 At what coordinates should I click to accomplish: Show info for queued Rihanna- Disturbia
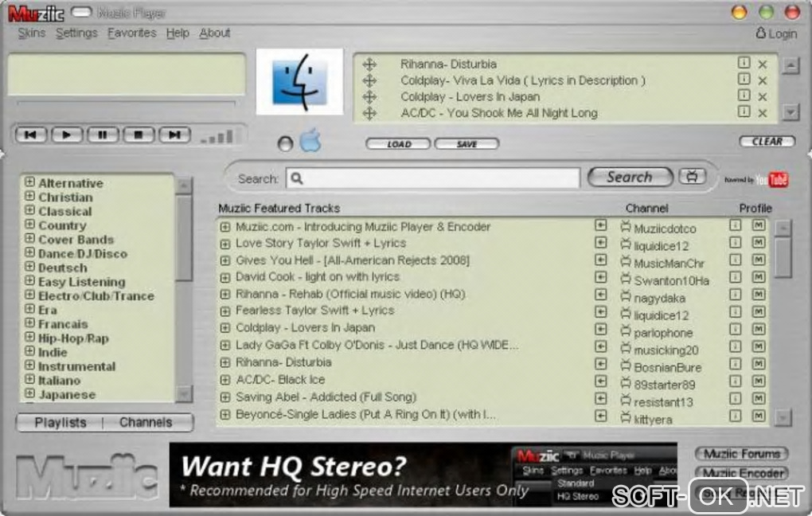pyautogui.click(x=744, y=63)
